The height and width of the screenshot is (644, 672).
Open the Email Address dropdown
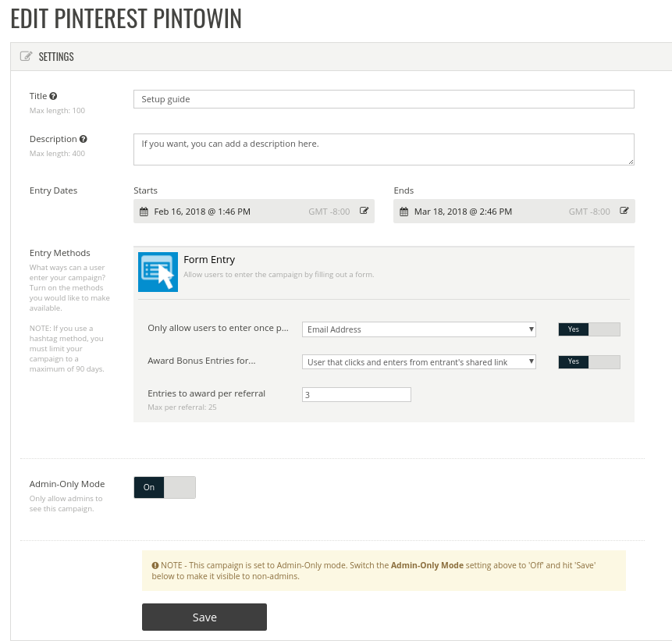tap(418, 329)
